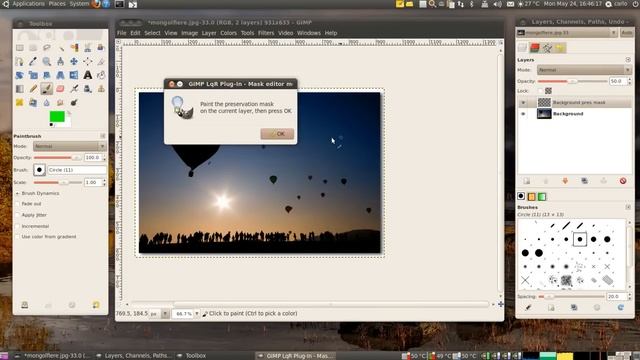Viewport: 640px width, 360px height.
Task: Select the Eraser tool
Action: (60, 89)
